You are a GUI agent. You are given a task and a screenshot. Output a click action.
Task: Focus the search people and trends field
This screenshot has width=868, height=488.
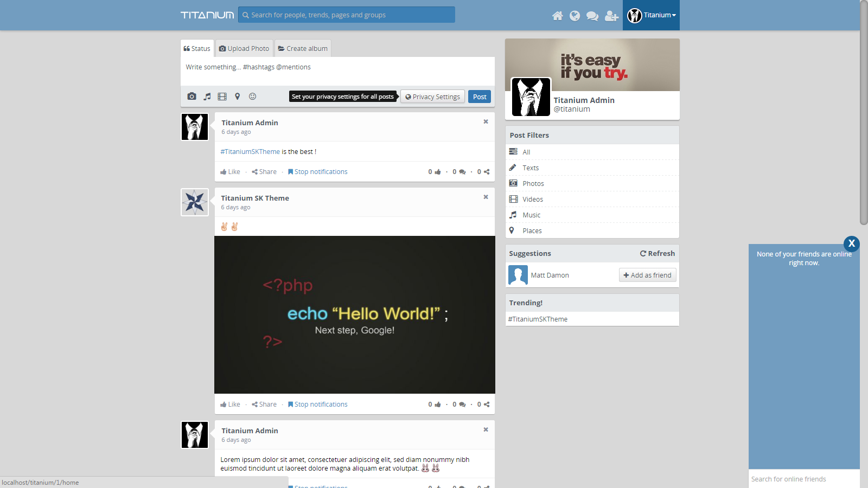[347, 15]
